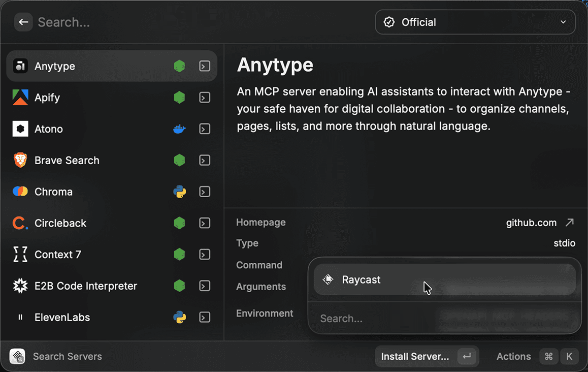588x372 pixels.
Task: Click the Brave lion logo icon
Action: click(x=20, y=160)
